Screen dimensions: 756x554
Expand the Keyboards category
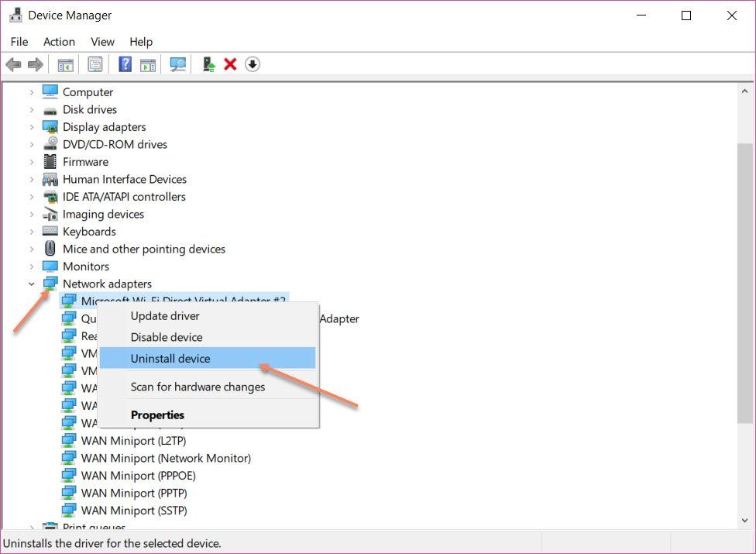(x=32, y=232)
